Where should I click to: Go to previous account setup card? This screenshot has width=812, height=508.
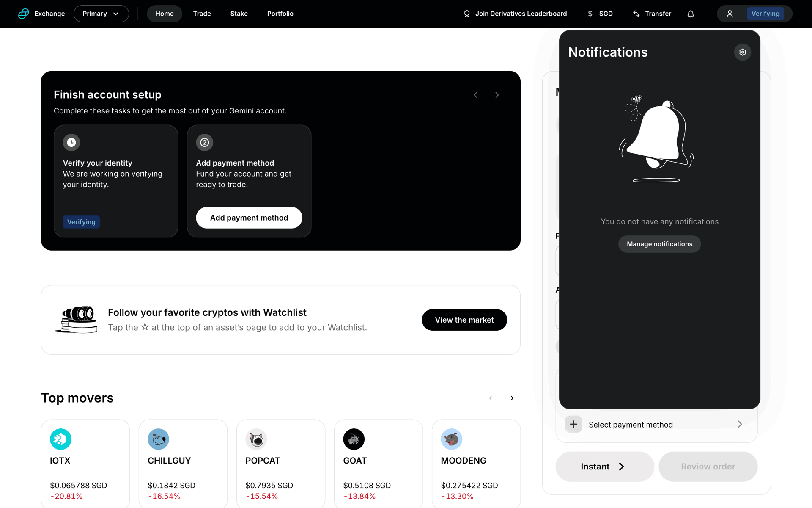[476, 95]
